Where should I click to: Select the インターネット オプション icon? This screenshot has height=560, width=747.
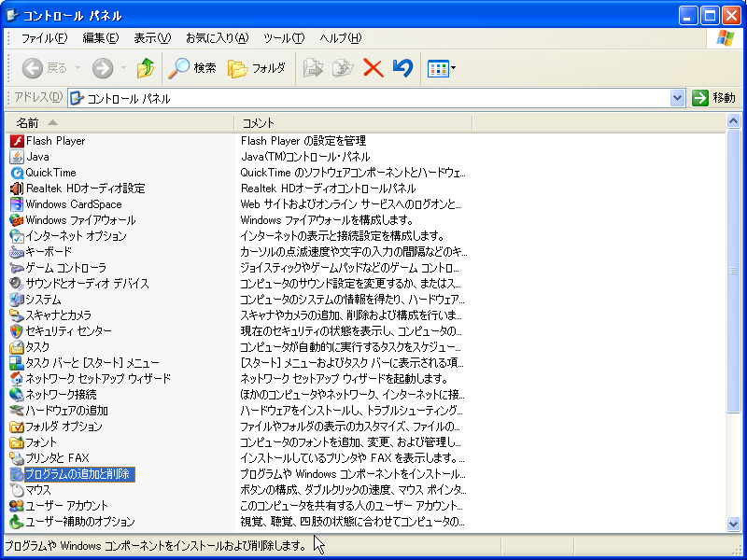click(x=17, y=236)
